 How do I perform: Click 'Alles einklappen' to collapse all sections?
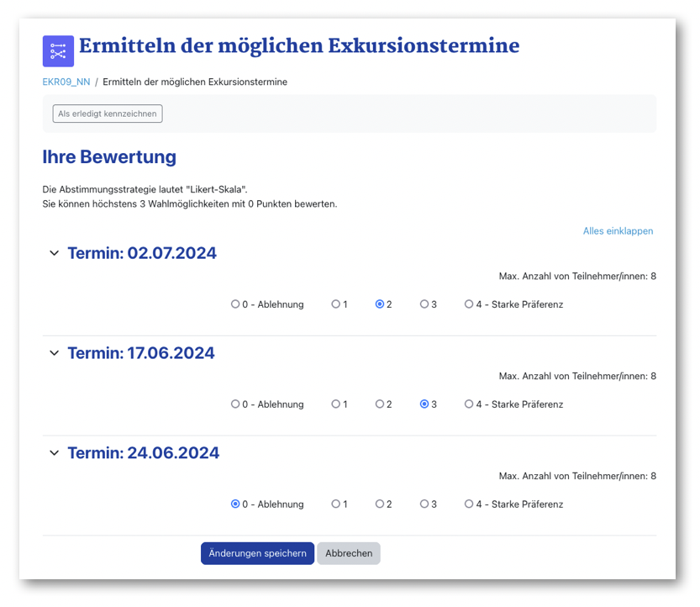pyautogui.click(x=618, y=231)
